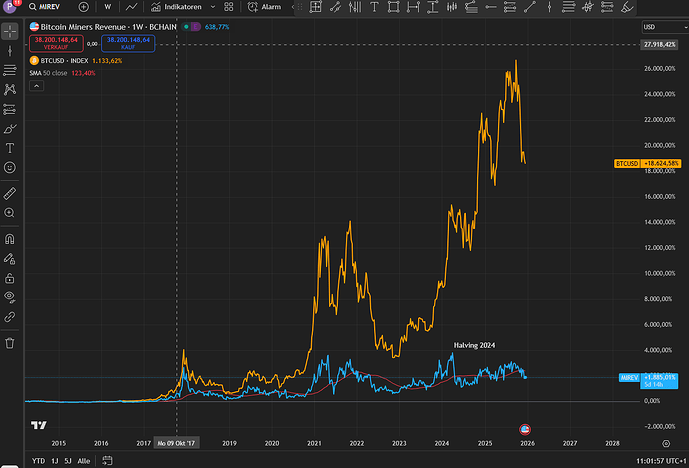Toggle magnet mode

click(10, 239)
